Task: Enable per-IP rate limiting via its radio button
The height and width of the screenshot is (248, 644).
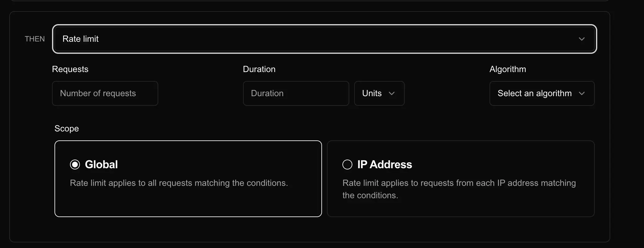Action: 347,164
